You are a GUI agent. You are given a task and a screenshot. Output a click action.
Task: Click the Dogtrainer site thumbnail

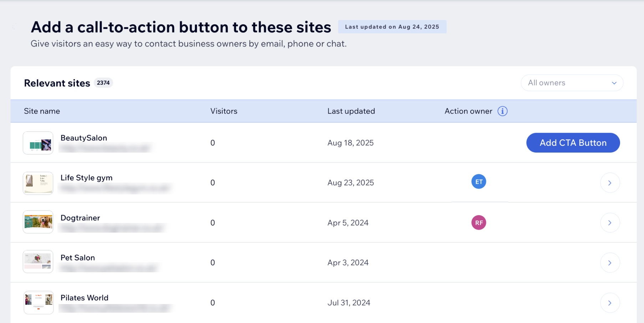tap(38, 222)
